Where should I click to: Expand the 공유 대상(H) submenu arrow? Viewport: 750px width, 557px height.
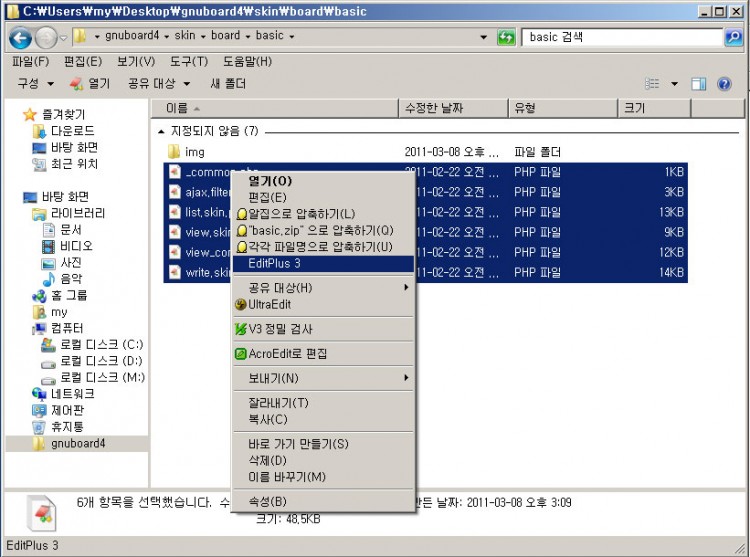tap(406, 287)
